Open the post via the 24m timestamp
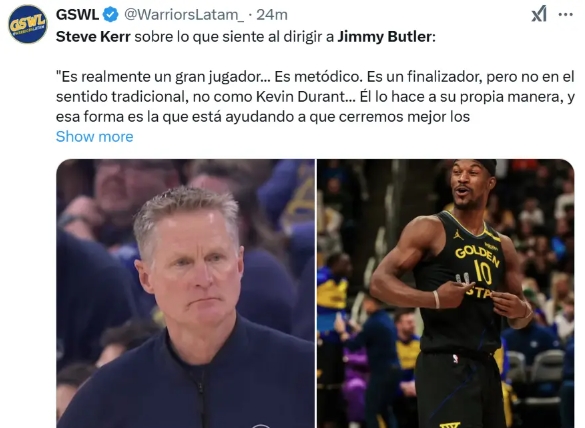Image resolution: width=585 pixels, height=428 pixels. pos(272,15)
